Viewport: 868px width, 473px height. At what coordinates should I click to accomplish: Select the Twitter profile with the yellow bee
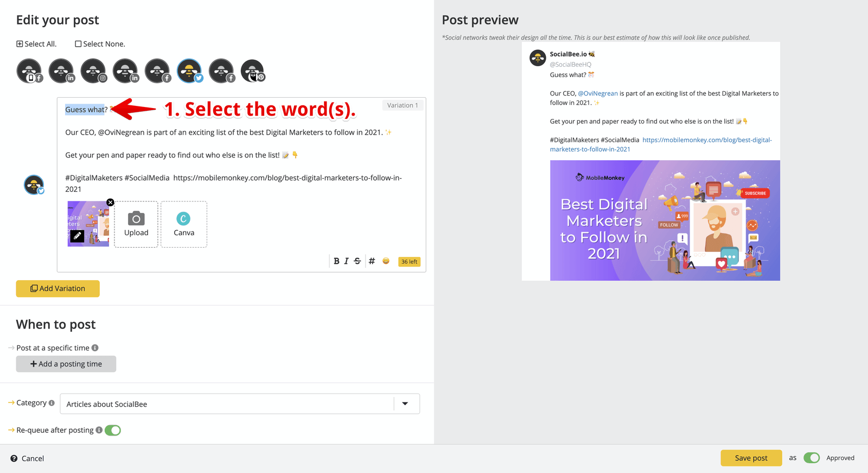click(x=189, y=70)
